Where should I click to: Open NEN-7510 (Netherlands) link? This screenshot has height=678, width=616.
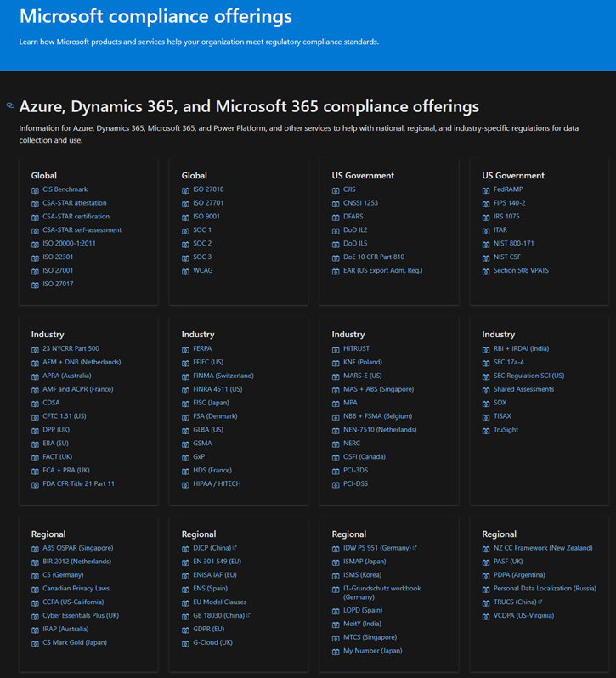click(x=380, y=429)
